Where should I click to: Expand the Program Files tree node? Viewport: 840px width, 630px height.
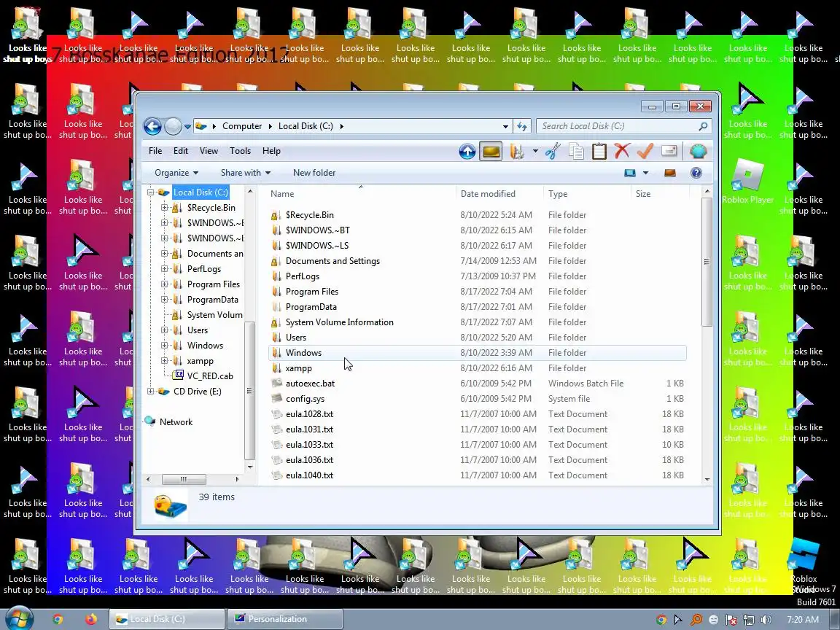coord(165,284)
